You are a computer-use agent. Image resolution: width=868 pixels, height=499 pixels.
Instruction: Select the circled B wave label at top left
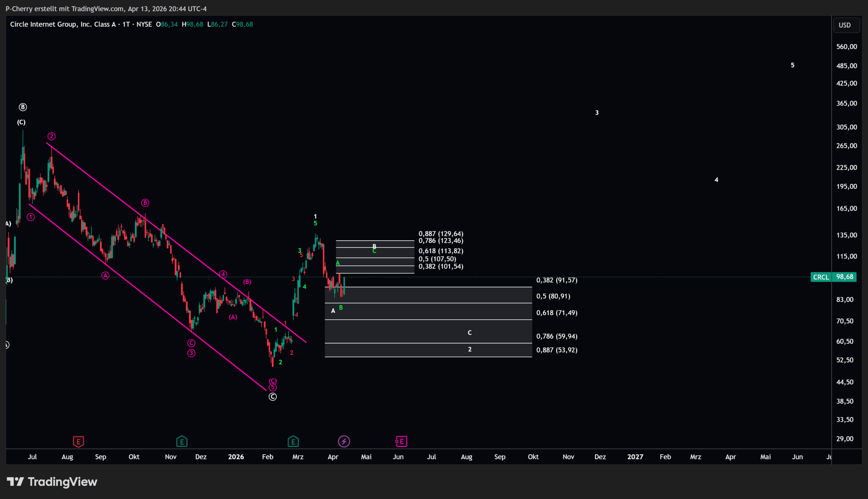[23, 107]
